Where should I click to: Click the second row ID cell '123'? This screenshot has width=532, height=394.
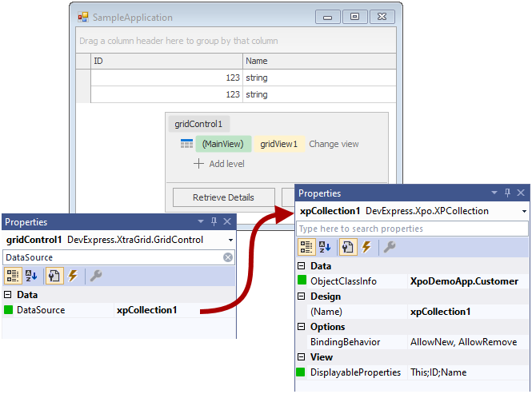166,94
